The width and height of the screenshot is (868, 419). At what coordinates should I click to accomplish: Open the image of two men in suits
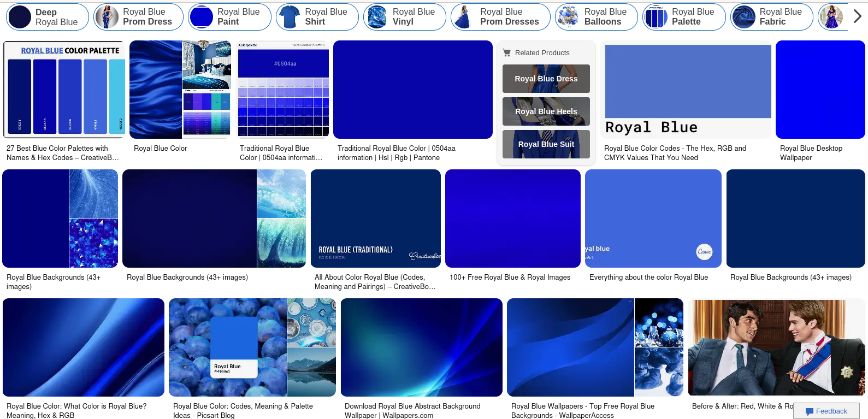click(777, 347)
